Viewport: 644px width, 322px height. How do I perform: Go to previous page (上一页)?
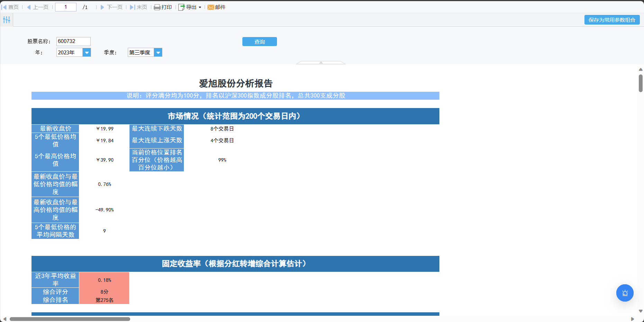point(38,7)
